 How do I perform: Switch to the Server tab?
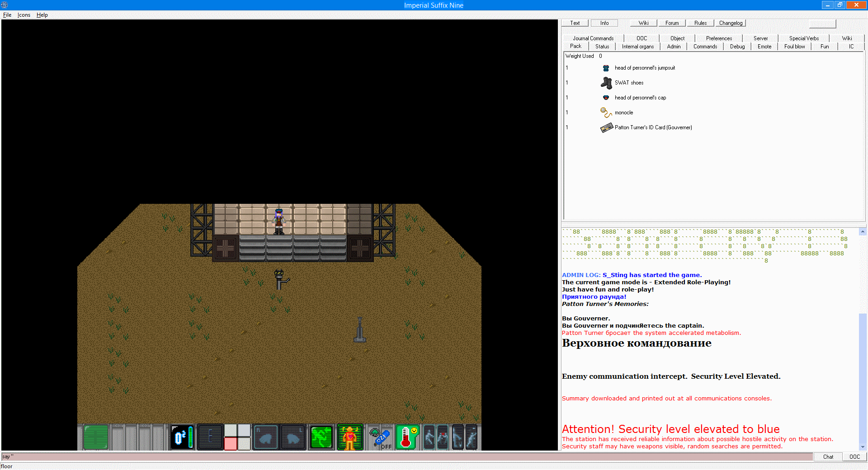760,38
